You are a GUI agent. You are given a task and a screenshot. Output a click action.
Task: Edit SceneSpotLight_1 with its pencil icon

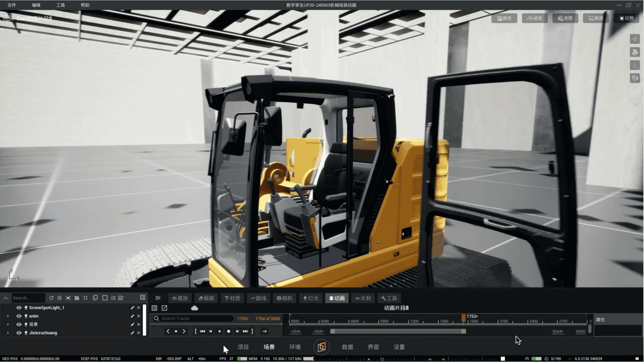pyautogui.click(x=132, y=308)
